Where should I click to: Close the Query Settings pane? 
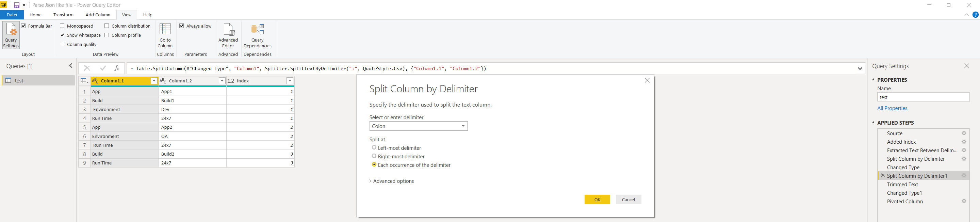966,66
